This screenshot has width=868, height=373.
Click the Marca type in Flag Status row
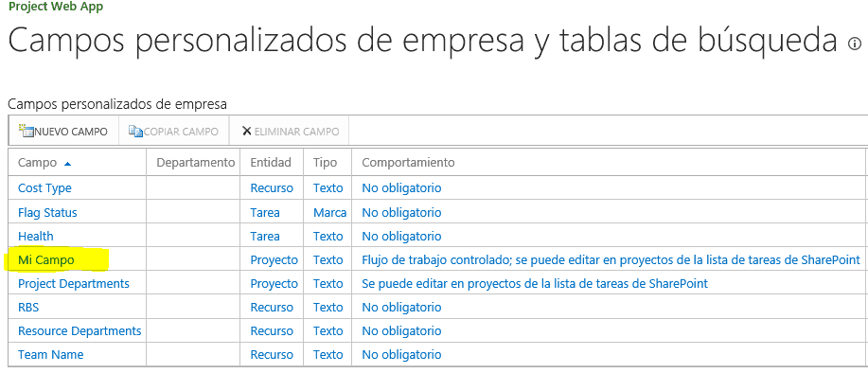[x=330, y=212]
